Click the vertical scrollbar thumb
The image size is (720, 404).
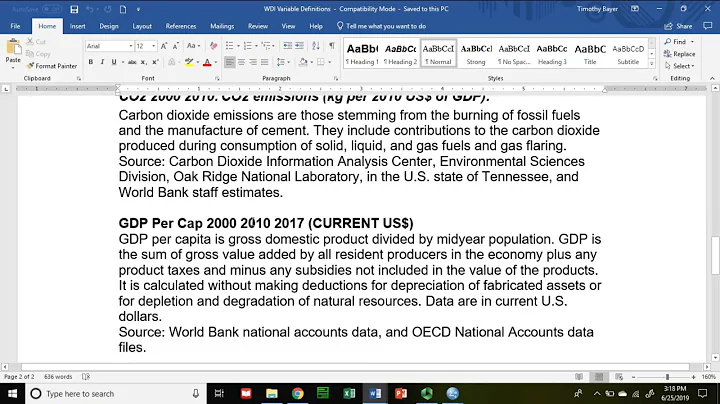(x=715, y=255)
